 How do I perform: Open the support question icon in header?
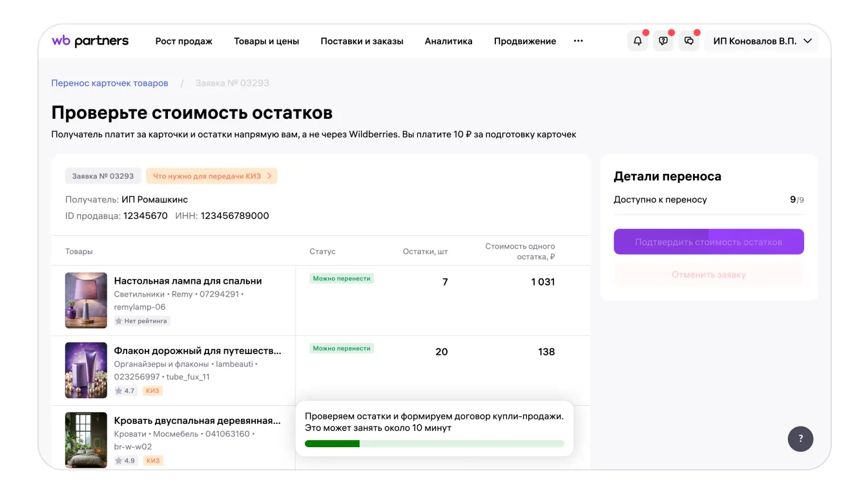(663, 41)
